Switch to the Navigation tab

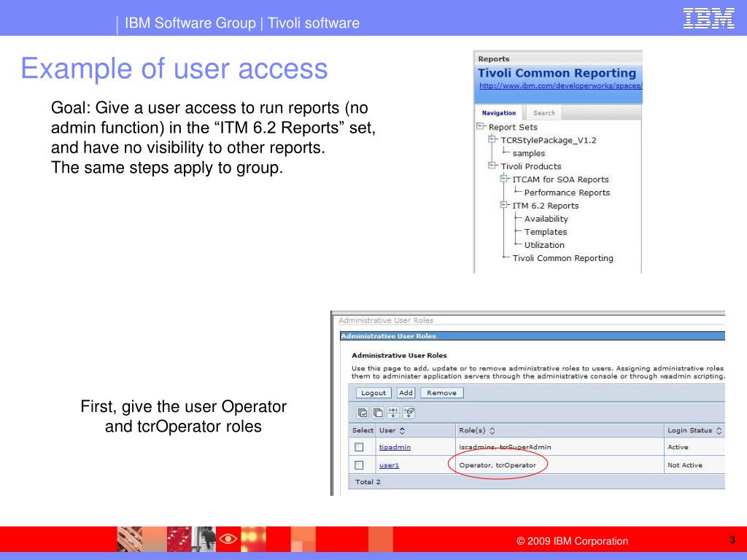tap(499, 113)
